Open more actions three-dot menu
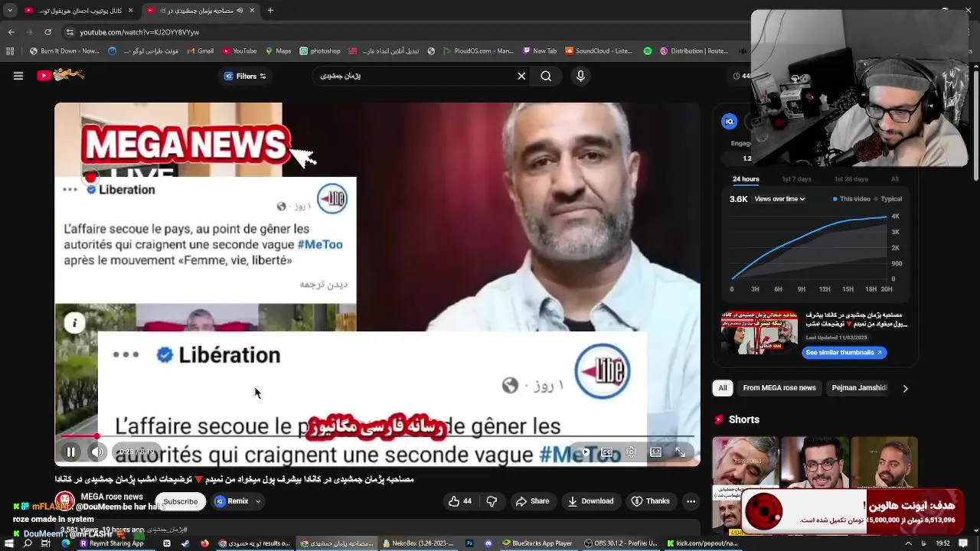This screenshot has height=551, width=980. (691, 501)
